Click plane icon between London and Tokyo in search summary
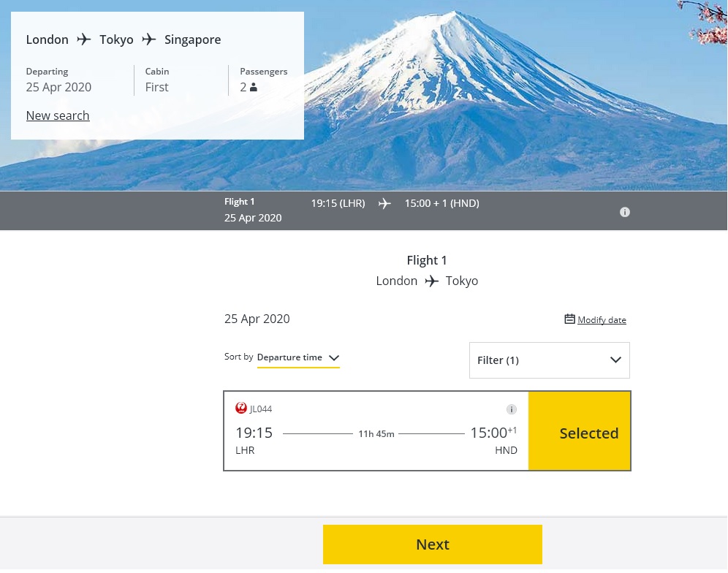728x573 pixels. 84,39
